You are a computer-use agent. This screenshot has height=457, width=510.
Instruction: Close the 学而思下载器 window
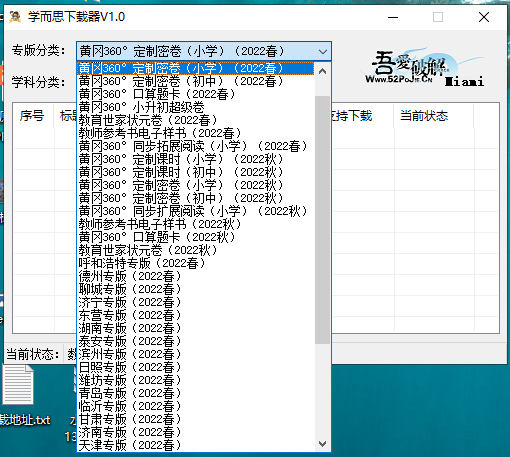point(484,17)
